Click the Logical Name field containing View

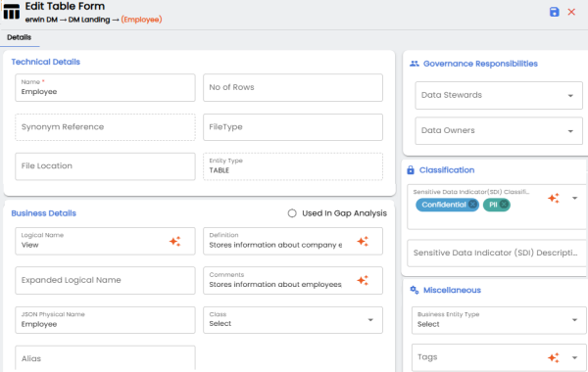click(x=105, y=241)
